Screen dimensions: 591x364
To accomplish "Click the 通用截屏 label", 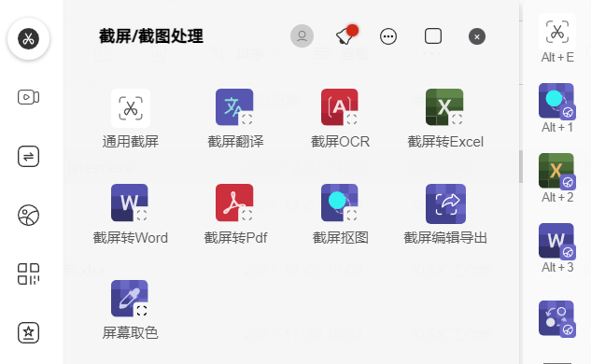I will (x=131, y=142).
